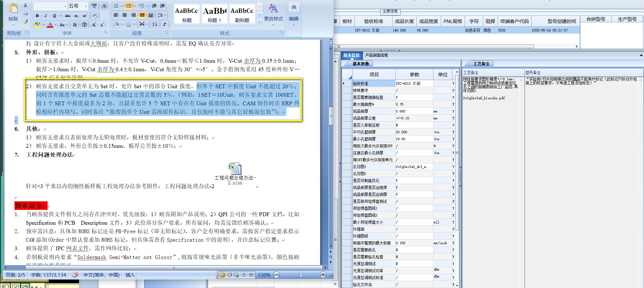This screenshot has width=644, height=288.
Task: Switch to Full Screen Reading view
Action: pos(229,275)
